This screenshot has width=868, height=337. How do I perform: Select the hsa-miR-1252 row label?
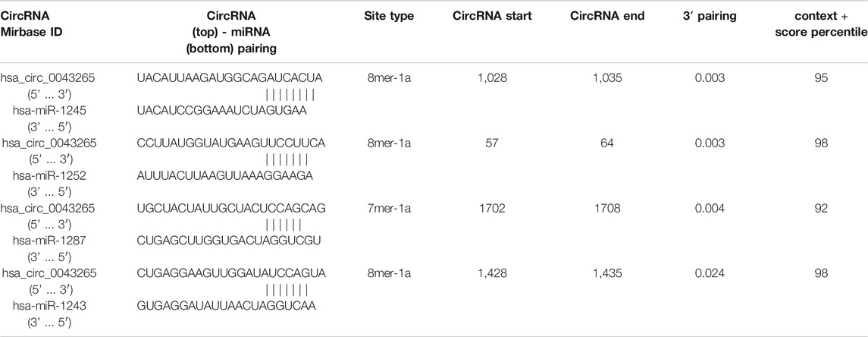(x=49, y=175)
